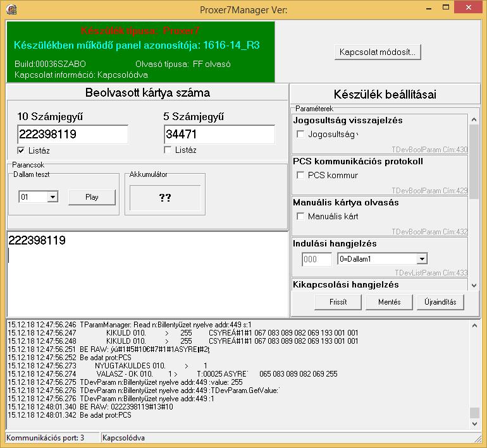Check Listáz under the 5 Számjegyű field

168,150
